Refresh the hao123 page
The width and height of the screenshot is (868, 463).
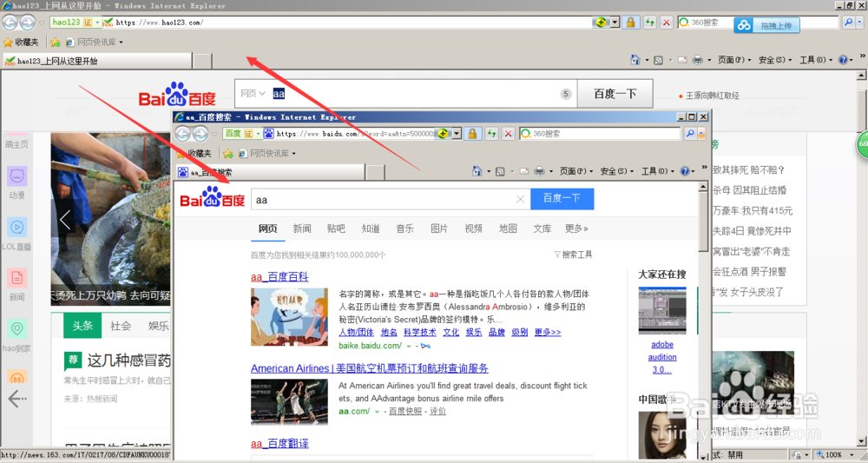click(x=650, y=23)
